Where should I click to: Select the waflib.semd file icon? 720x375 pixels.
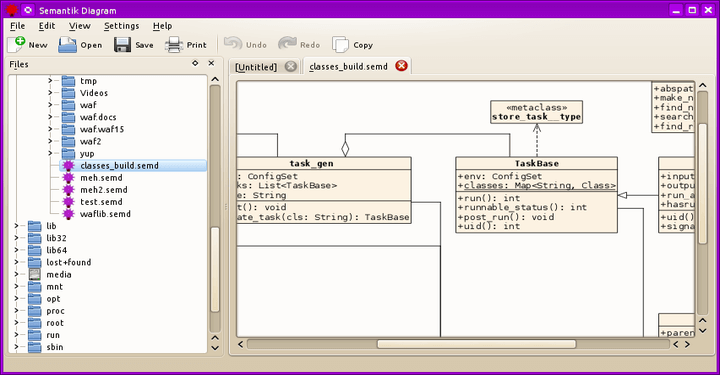[68, 214]
